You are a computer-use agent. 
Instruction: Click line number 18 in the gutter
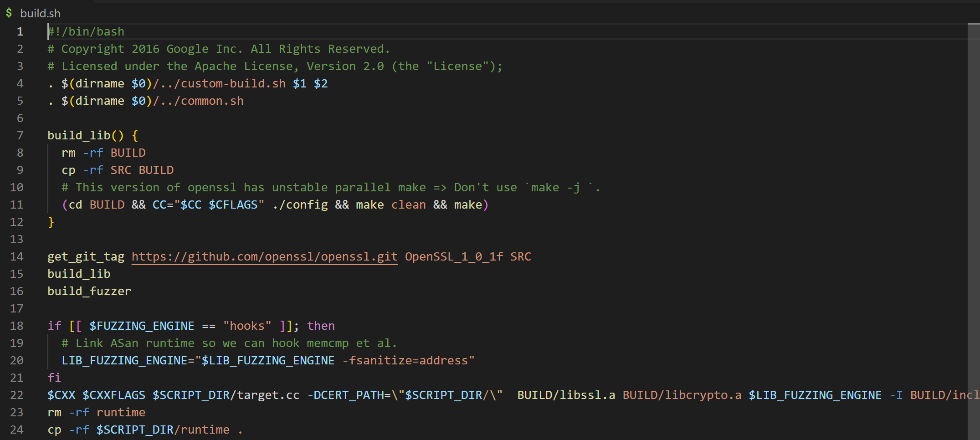[x=17, y=326]
